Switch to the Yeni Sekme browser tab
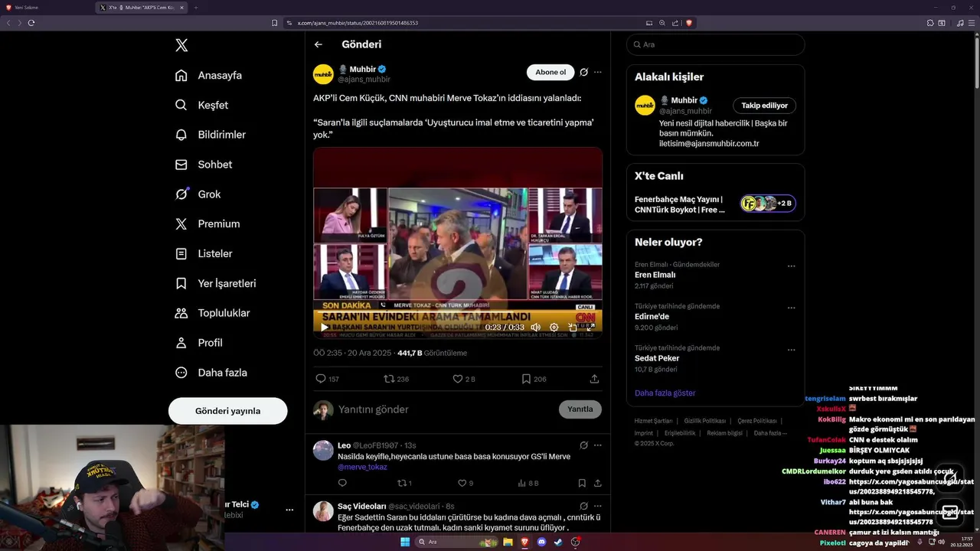This screenshot has height=551, width=980. coord(46,7)
